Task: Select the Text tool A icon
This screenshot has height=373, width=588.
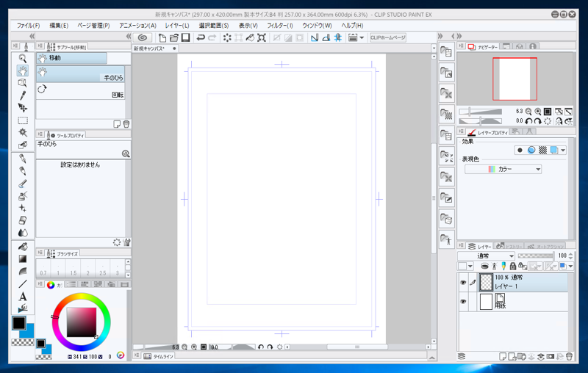Action: point(23,296)
